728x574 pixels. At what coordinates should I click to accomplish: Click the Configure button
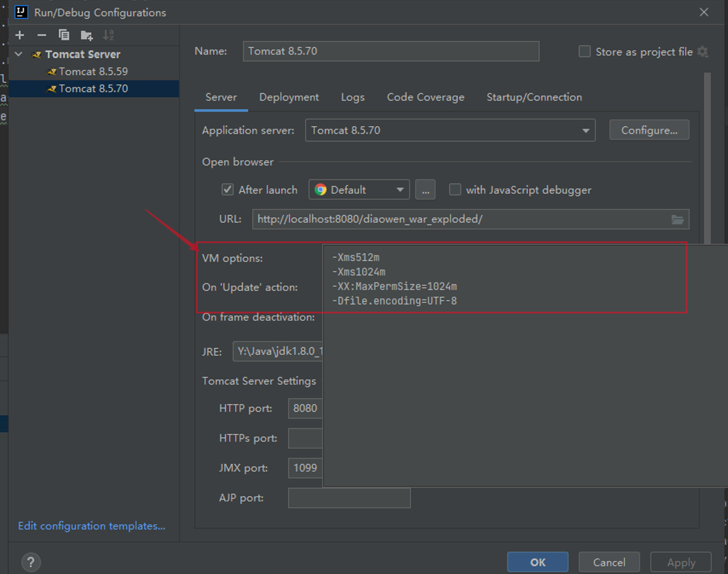pyautogui.click(x=649, y=130)
